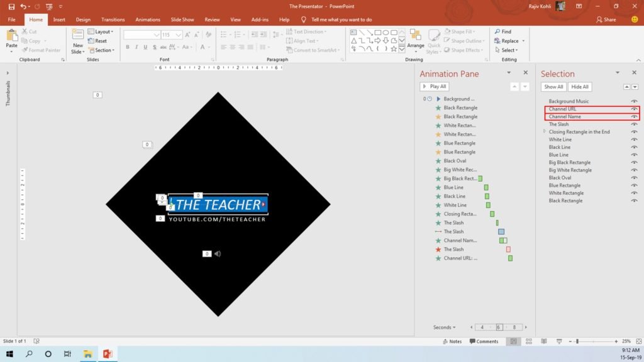Switch to Animations tab
644x362 pixels.
click(x=148, y=19)
